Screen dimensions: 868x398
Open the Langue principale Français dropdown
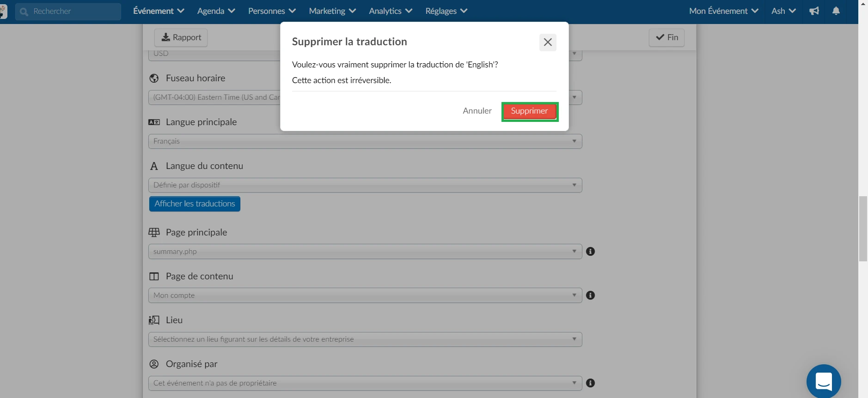tap(365, 141)
